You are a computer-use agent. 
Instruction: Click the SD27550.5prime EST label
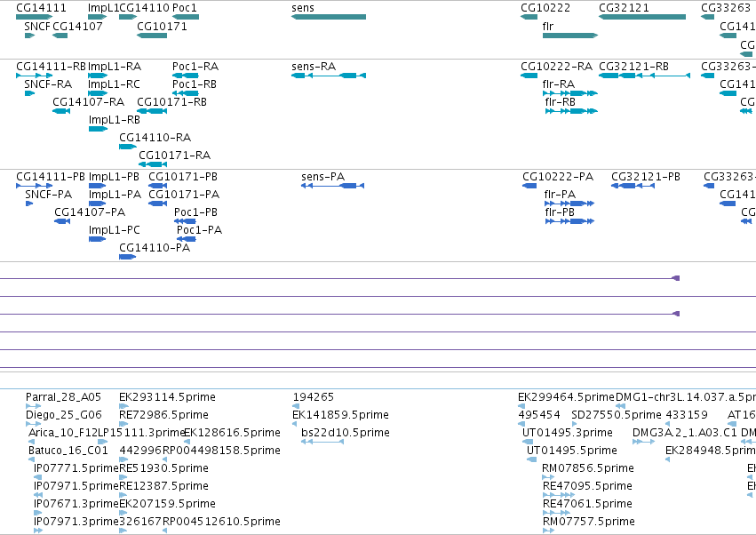pos(617,415)
